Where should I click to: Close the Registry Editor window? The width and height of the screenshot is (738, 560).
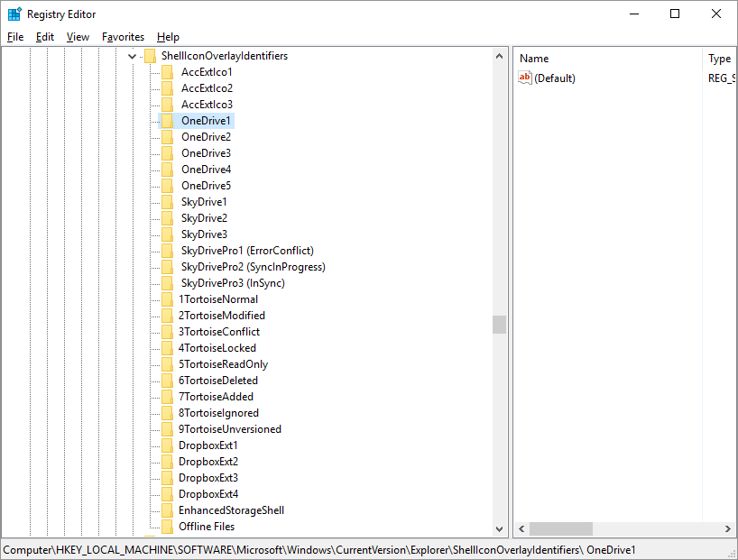tap(715, 14)
